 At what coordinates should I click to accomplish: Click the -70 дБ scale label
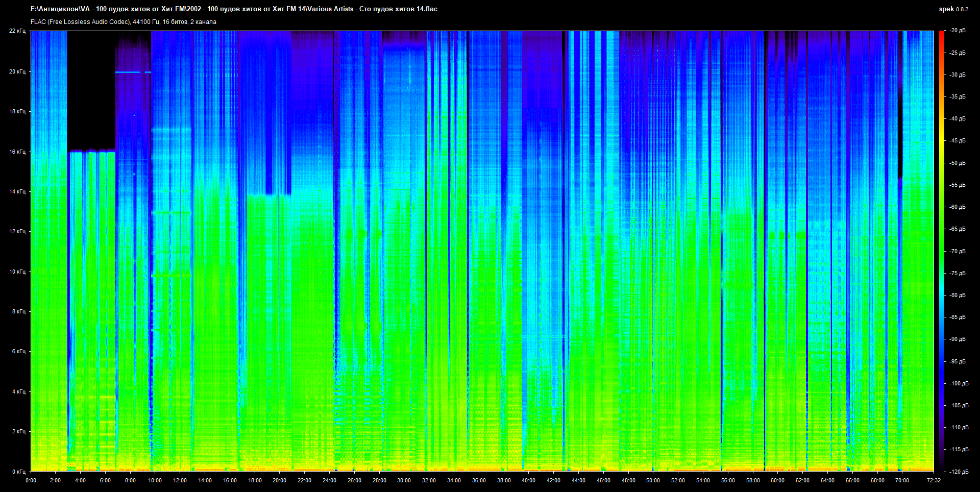tap(957, 251)
